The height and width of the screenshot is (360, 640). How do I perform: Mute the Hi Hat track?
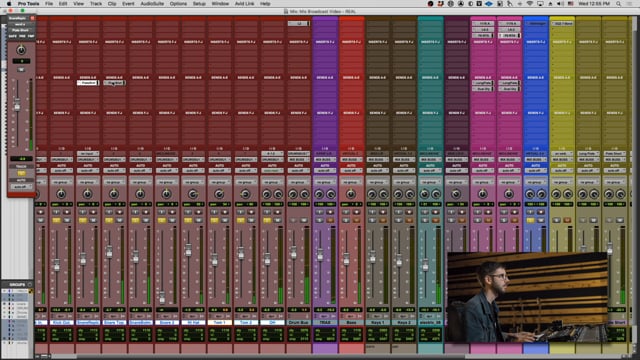pos(198,220)
